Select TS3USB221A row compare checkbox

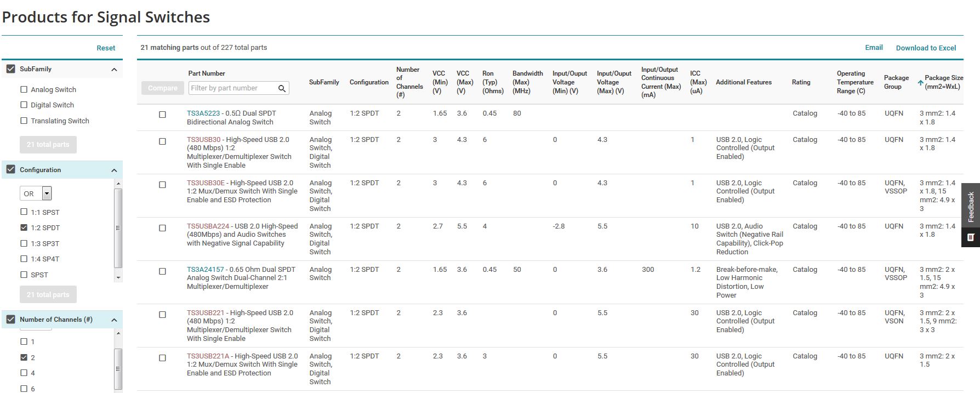pyautogui.click(x=162, y=358)
